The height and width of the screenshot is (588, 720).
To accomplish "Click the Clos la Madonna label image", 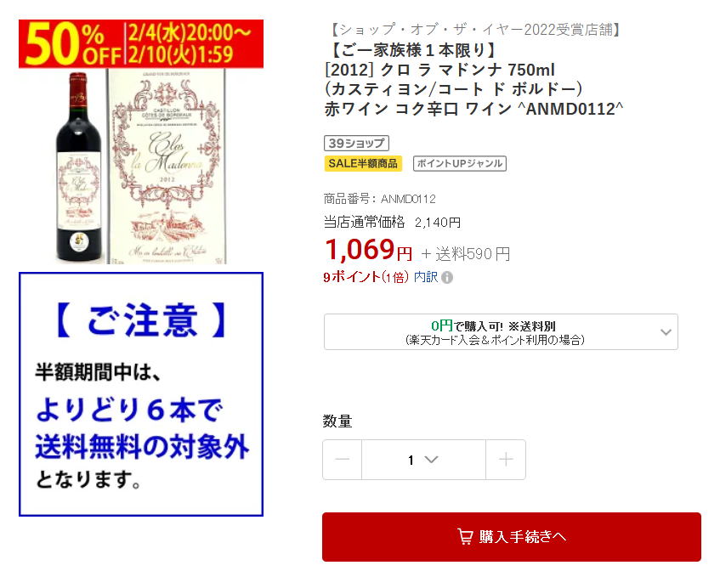I will point(167,167).
